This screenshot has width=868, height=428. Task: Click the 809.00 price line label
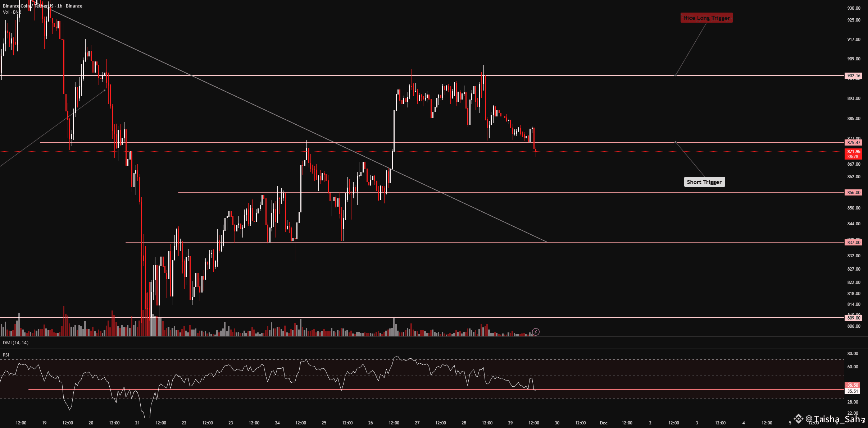point(854,318)
